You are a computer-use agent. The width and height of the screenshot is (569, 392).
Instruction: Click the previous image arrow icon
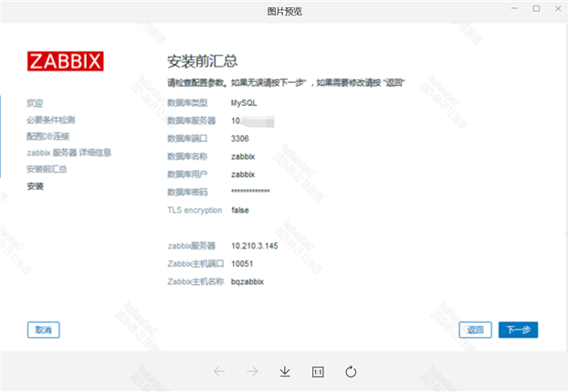coord(219,372)
